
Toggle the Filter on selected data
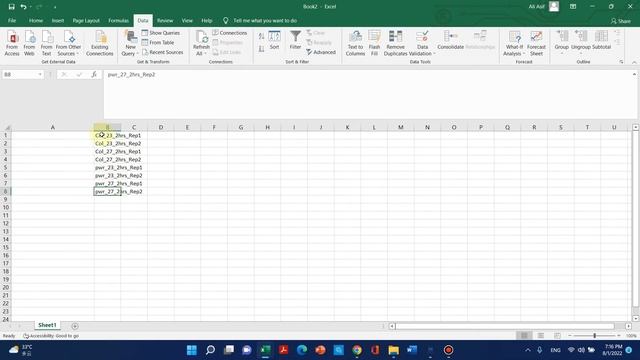[295, 40]
